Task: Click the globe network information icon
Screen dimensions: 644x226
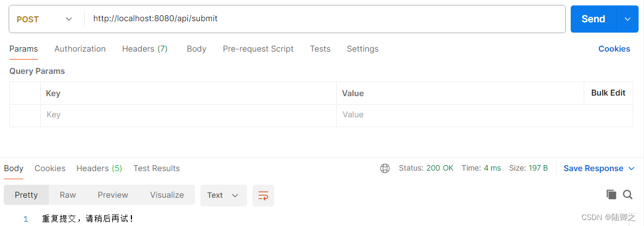Action: click(385, 168)
